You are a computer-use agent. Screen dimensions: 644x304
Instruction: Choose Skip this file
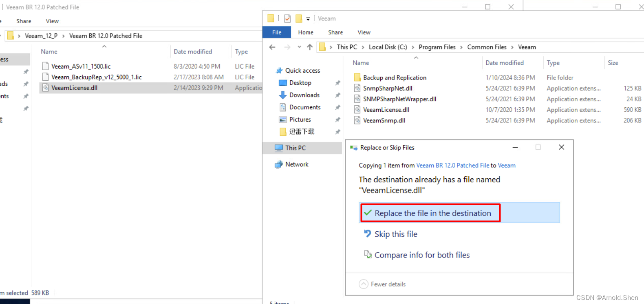coord(396,234)
